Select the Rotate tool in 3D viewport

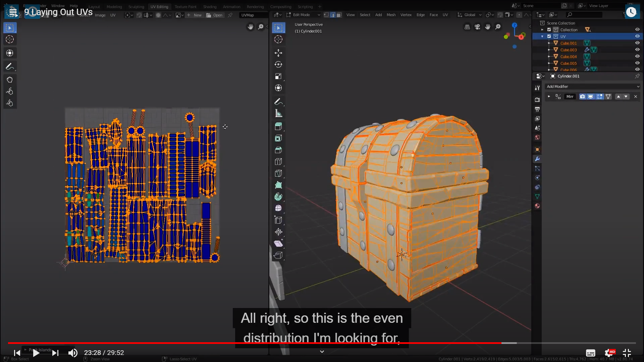coord(278,64)
